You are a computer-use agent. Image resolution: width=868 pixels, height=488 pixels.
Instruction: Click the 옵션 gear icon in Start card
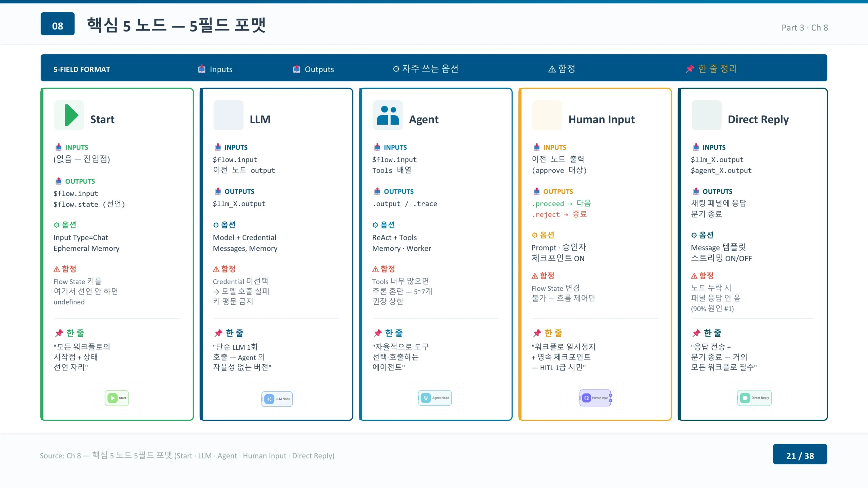point(57,225)
